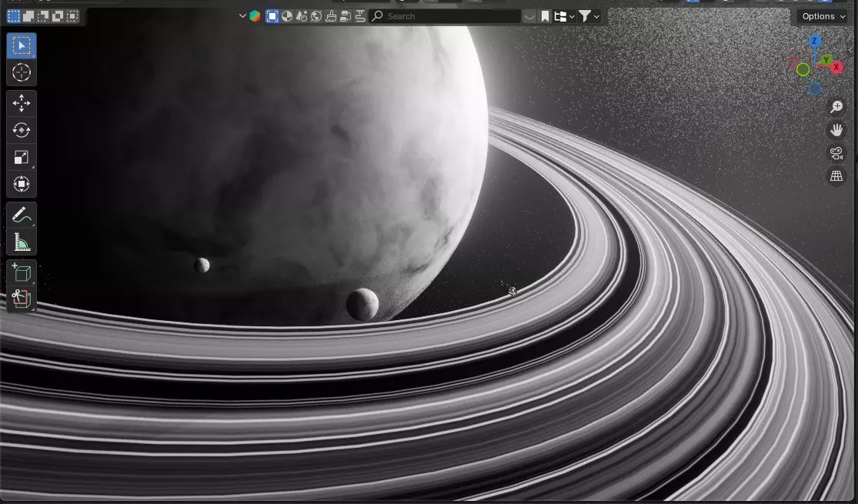Screen dimensions: 858x504
Task: Select the Select Box tool
Action: tap(22, 45)
